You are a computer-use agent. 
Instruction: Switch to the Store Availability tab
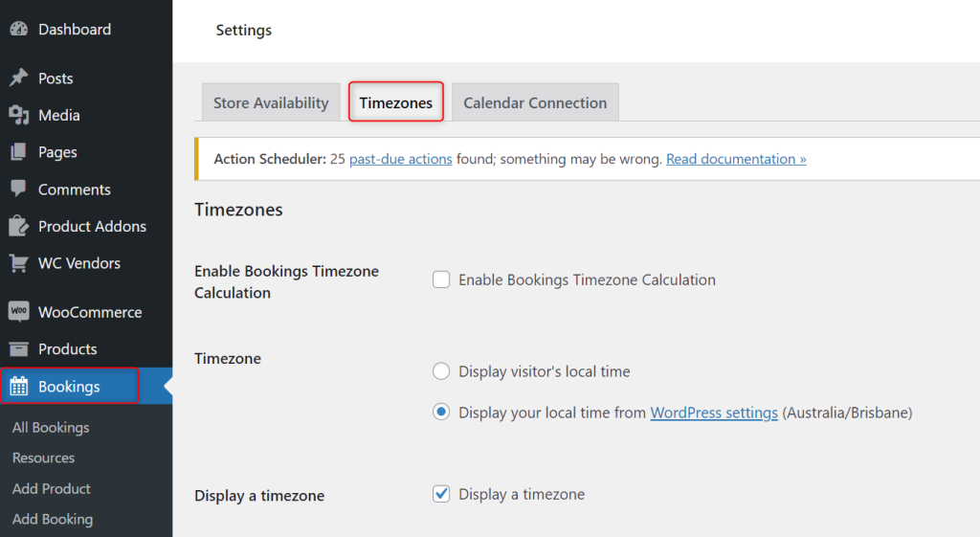tap(271, 103)
